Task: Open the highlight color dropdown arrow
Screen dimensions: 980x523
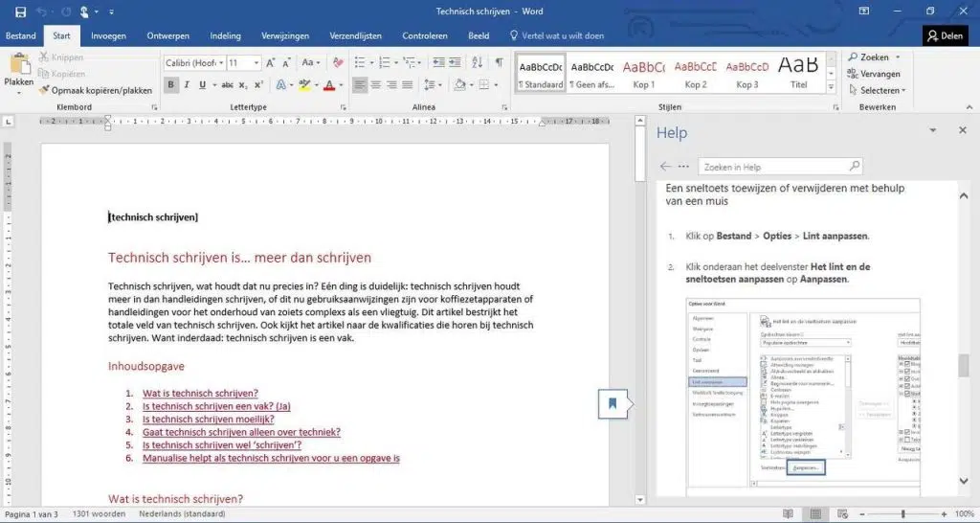Action: click(x=316, y=85)
